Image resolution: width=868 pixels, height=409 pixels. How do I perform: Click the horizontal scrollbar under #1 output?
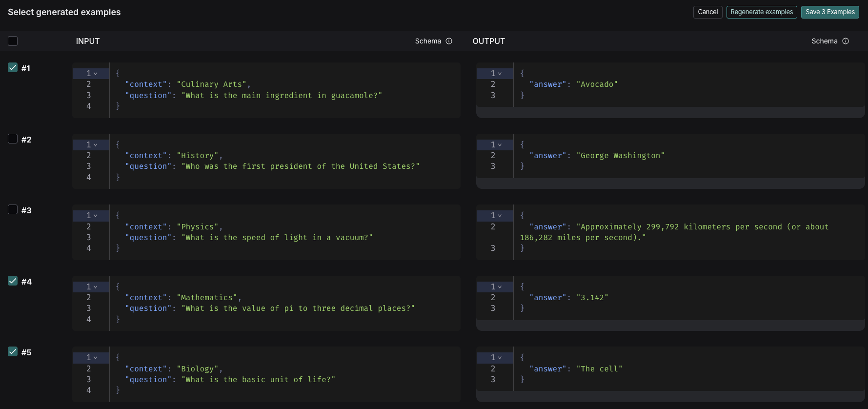(x=670, y=112)
